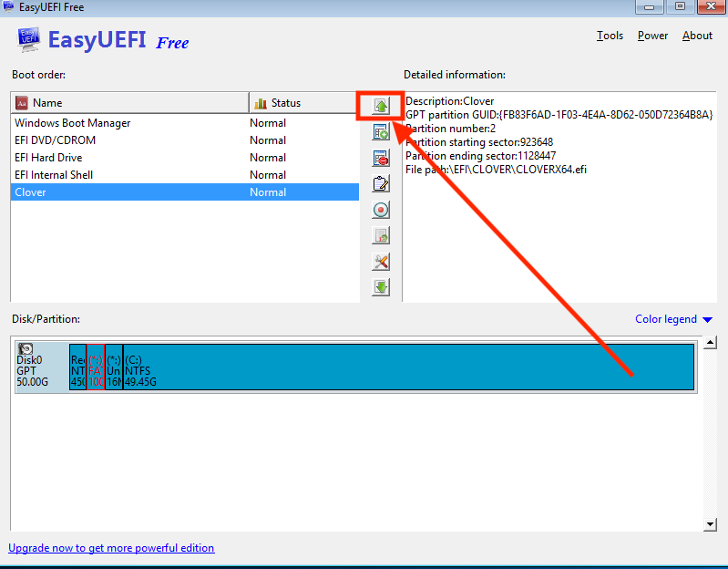Open the Tools menu
This screenshot has height=569, width=728.
click(x=610, y=36)
